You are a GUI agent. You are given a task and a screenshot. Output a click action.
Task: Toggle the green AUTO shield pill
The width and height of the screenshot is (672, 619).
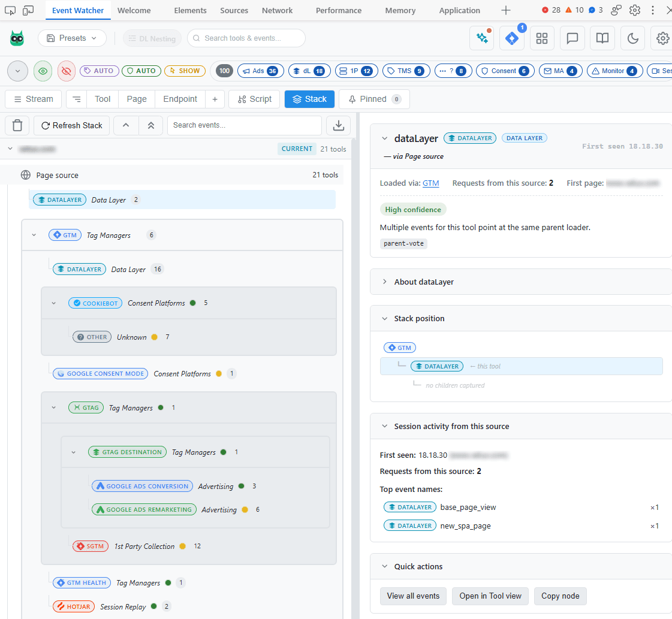[141, 71]
